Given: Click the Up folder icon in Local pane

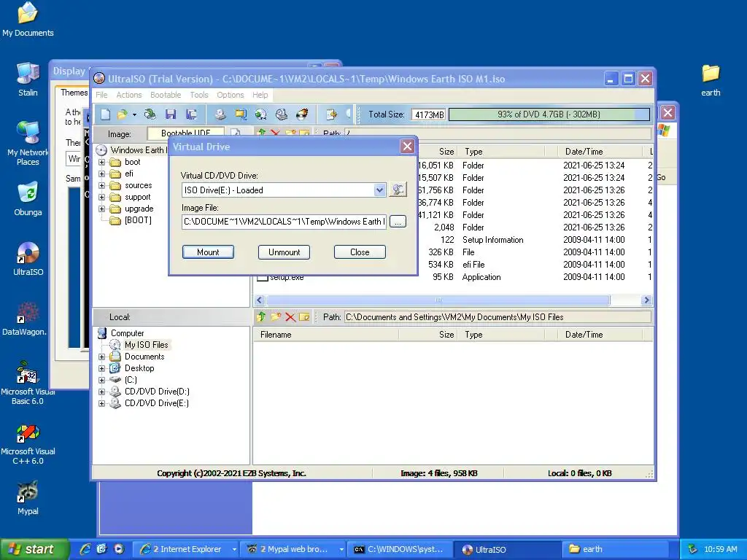Looking at the screenshot, I should point(260,317).
